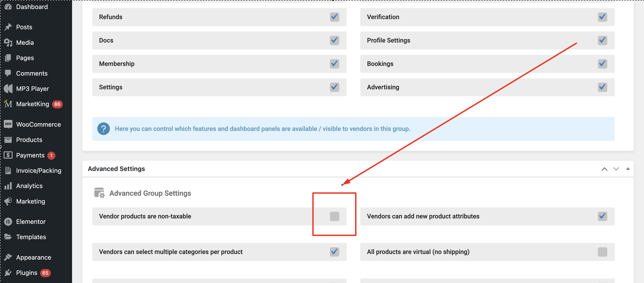644x283 pixels.
Task: Uncheck the Refunds checkbox
Action: [334, 17]
